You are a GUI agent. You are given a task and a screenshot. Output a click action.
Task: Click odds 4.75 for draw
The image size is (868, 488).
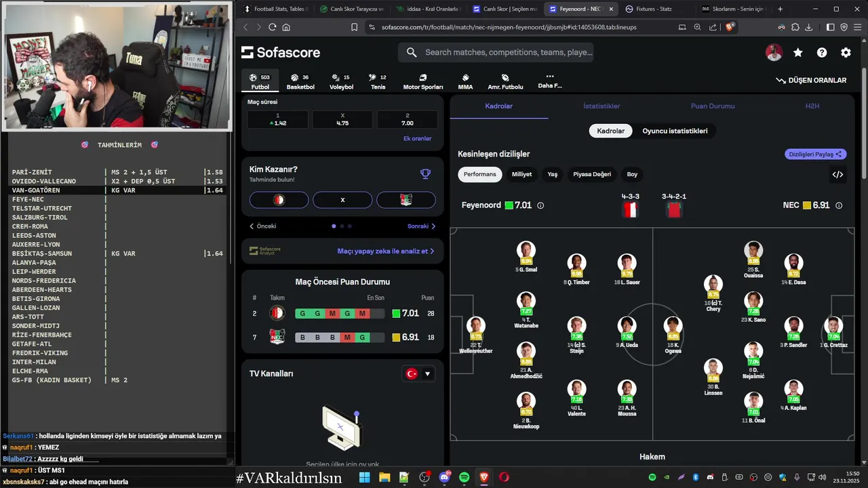342,120
